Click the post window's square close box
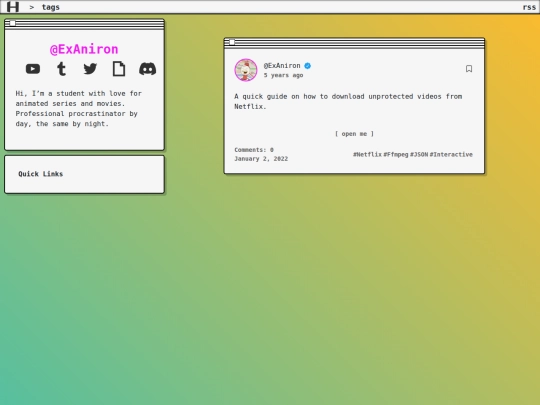Screen dimensions: 540x405 click(232, 42)
